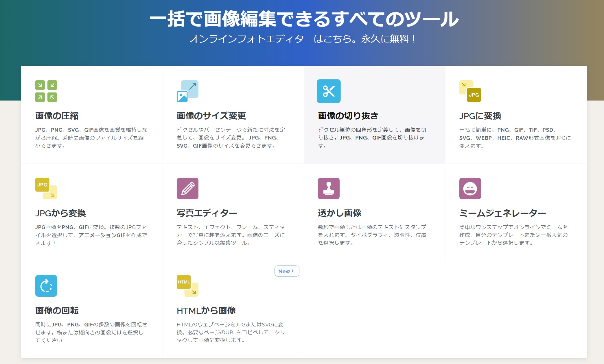The width and height of the screenshot is (604, 364).
Task: Open the 画像のサイズ変更 tool link
Action: (211, 116)
